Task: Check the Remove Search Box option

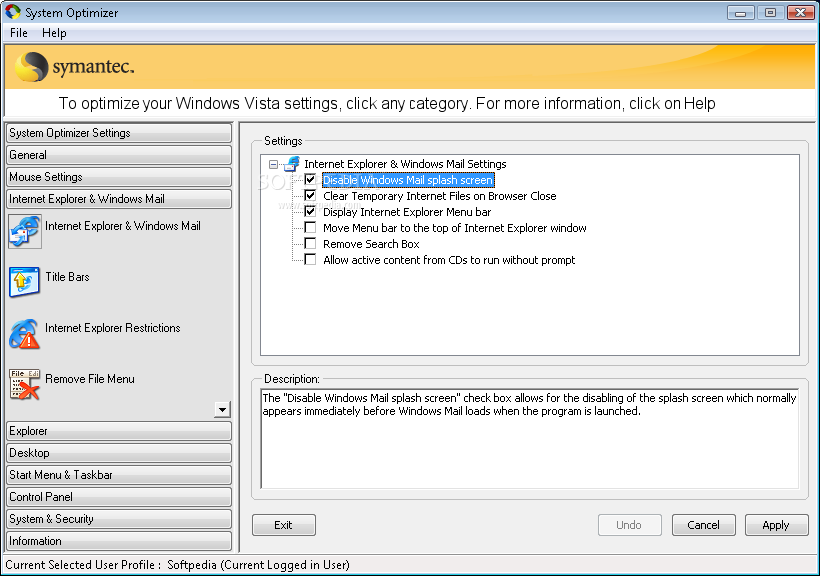Action: coord(310,244)
